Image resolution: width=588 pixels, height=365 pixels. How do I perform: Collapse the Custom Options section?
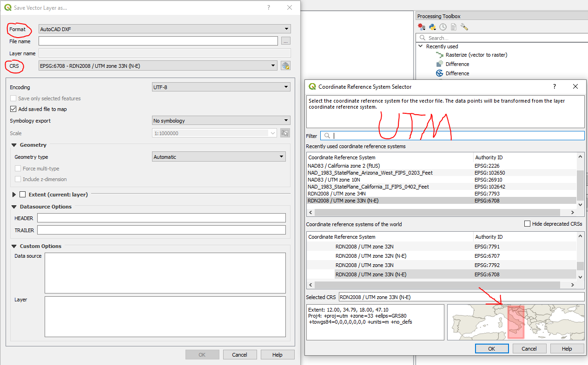point(14,247)
